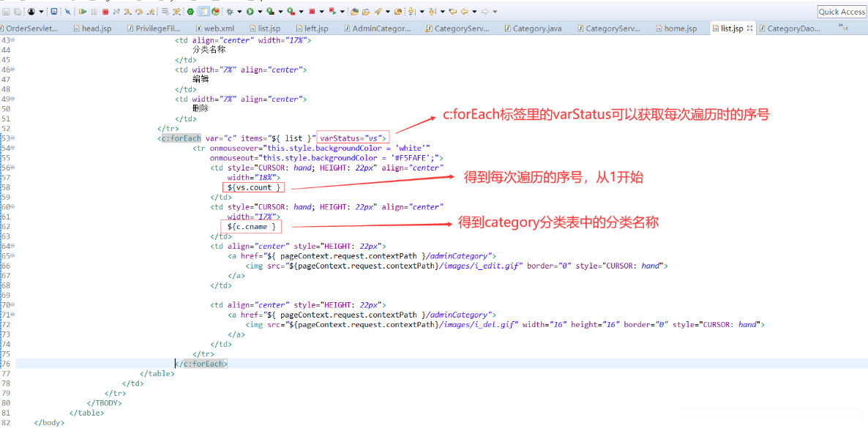The height and width of the screenshot is (428, 868).
Task: Click the Quick Access search field
Action: tap(842, 12)
